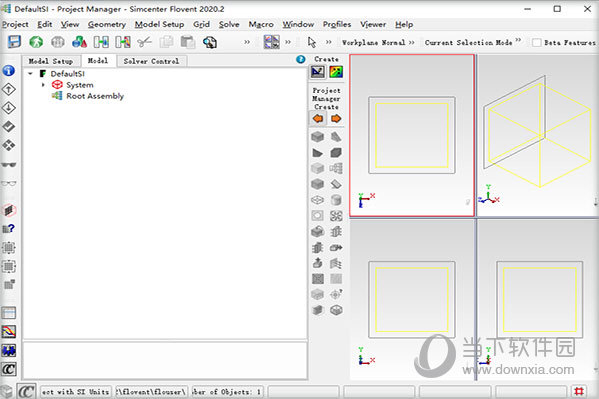599x399 pixels.
Task: Click the scissors Cut icon
Action: [x=144, y=42]
